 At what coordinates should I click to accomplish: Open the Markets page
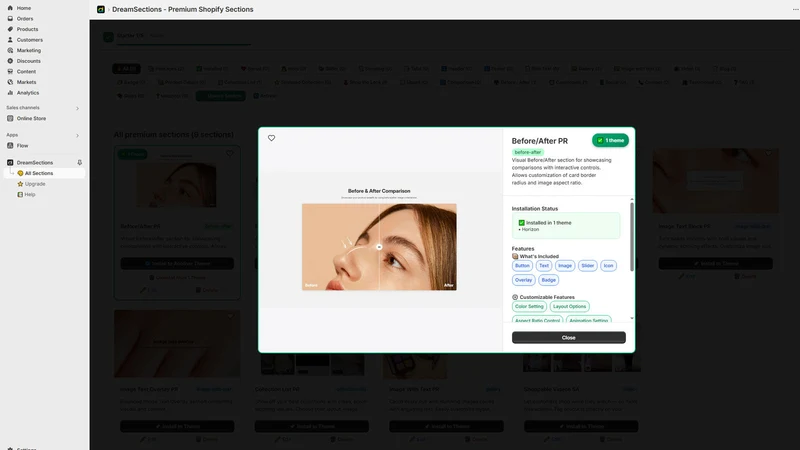point(26,82)
